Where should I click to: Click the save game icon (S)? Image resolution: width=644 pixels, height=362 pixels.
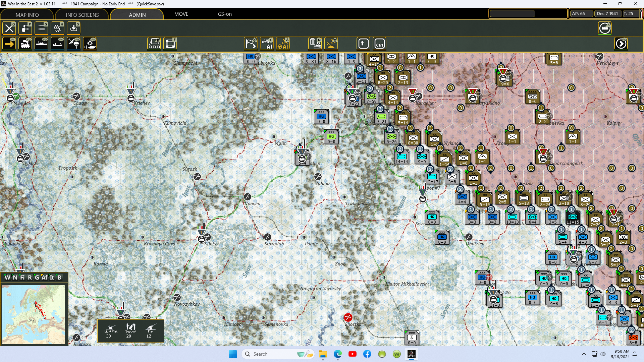click(x=73, y=28)
